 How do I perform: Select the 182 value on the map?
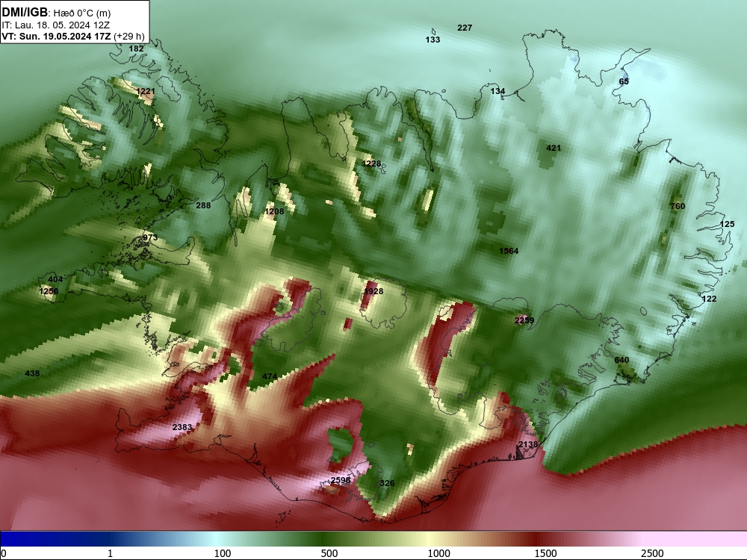[x=136, y=49]
